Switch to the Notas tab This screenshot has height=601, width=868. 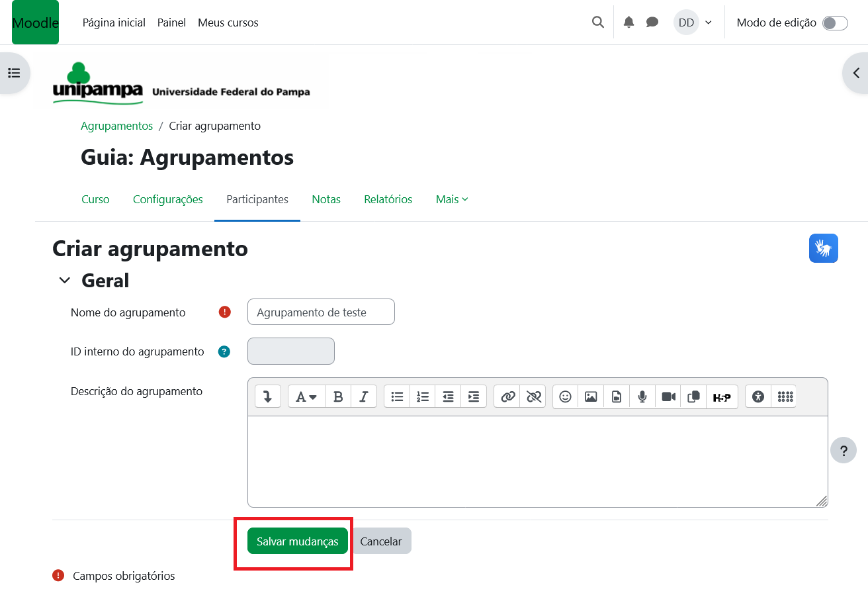click(326, 199)
